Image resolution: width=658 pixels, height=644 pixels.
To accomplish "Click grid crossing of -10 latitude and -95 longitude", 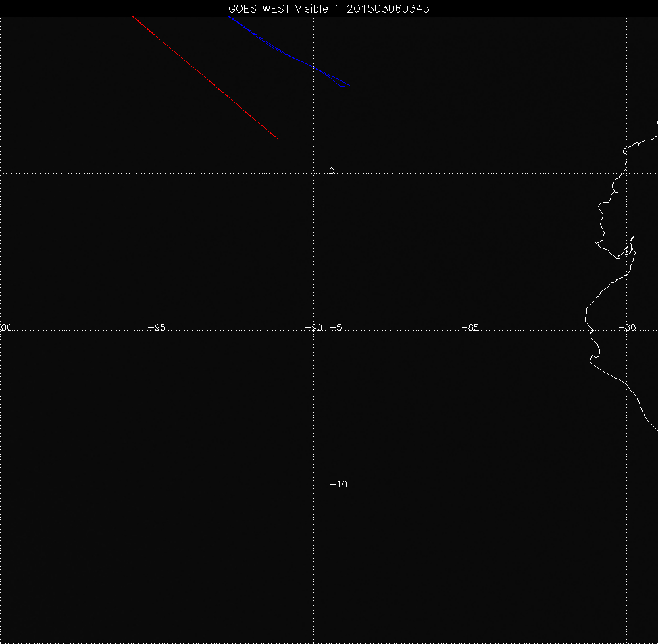I will [x=157, y=487].
